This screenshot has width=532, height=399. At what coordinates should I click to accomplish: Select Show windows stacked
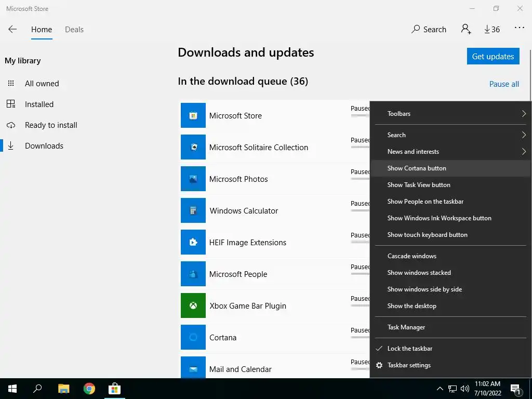pyautogui.click(x=450, y=273)
